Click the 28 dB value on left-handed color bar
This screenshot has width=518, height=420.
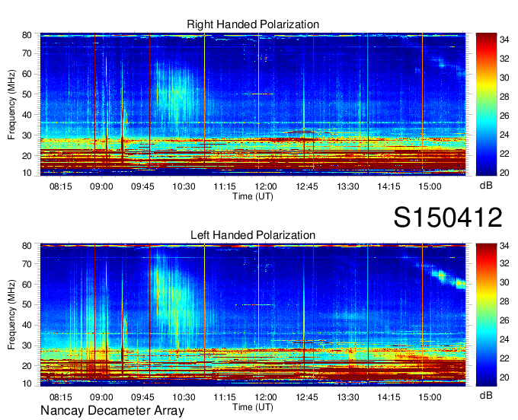(504, 301)
